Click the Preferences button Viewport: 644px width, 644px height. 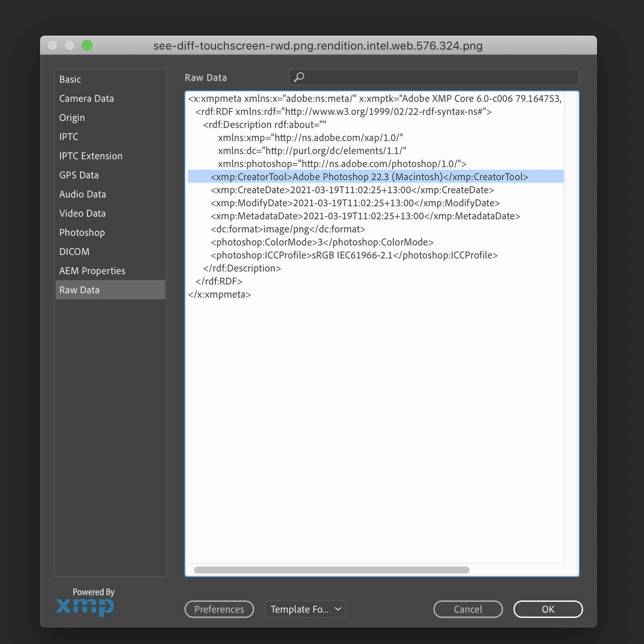pyautogui.click(x=219, y=609)
